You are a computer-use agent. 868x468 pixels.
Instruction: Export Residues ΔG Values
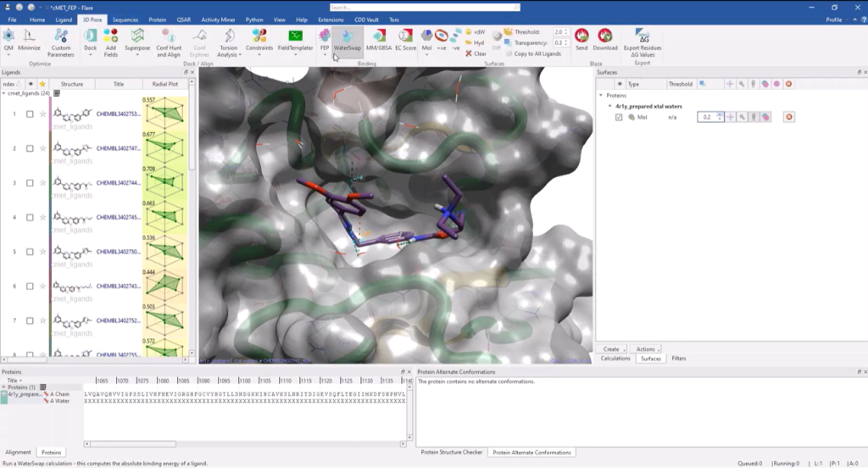tap(643, 42)
